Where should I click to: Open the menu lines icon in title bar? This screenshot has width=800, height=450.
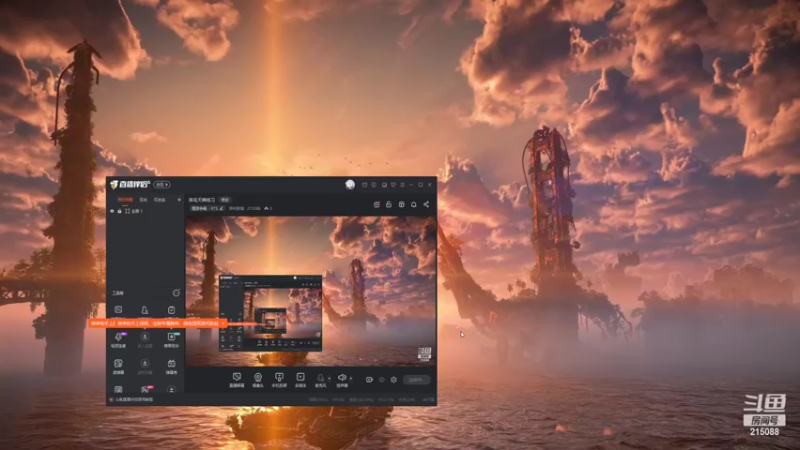(x=403, y=185)
